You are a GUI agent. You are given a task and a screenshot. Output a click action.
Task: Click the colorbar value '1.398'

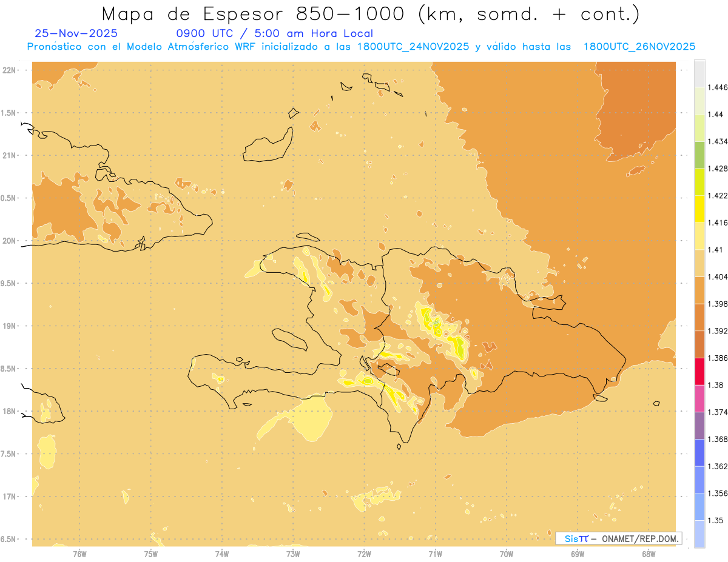[718, 304]
